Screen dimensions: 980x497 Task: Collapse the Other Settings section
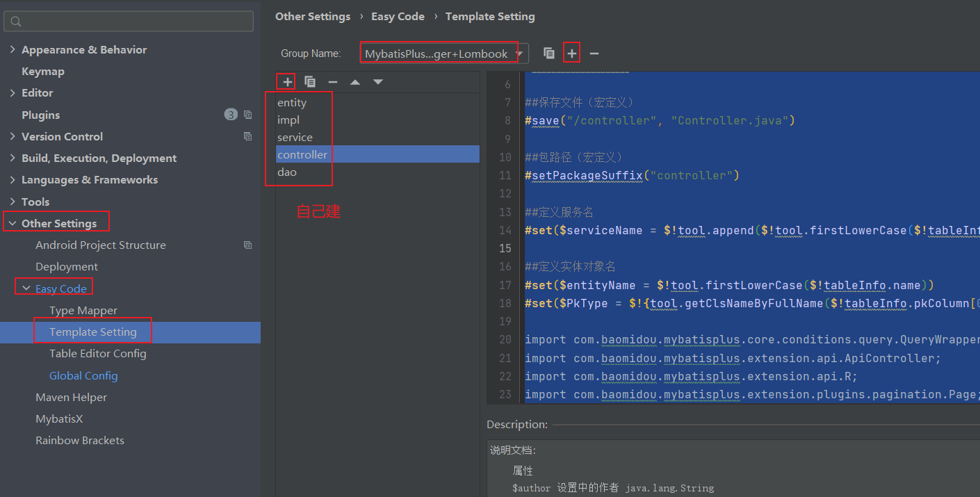pos(13,223)
